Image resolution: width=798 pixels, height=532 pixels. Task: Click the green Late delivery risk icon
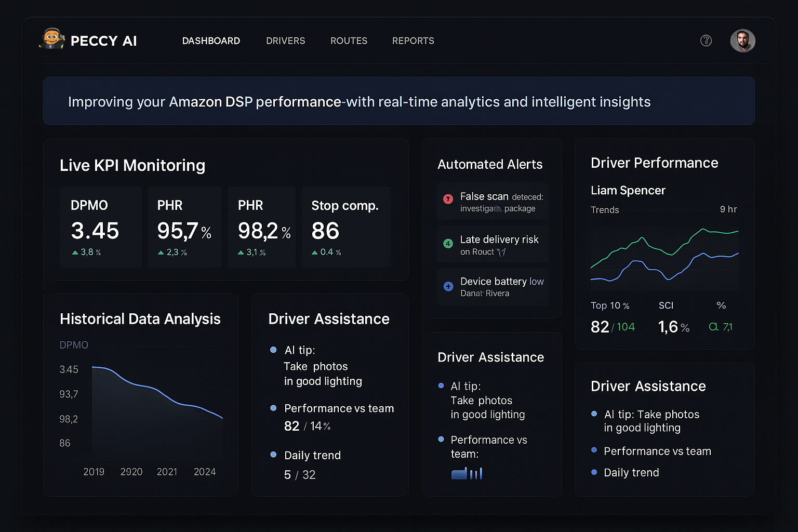pos(448,243)
